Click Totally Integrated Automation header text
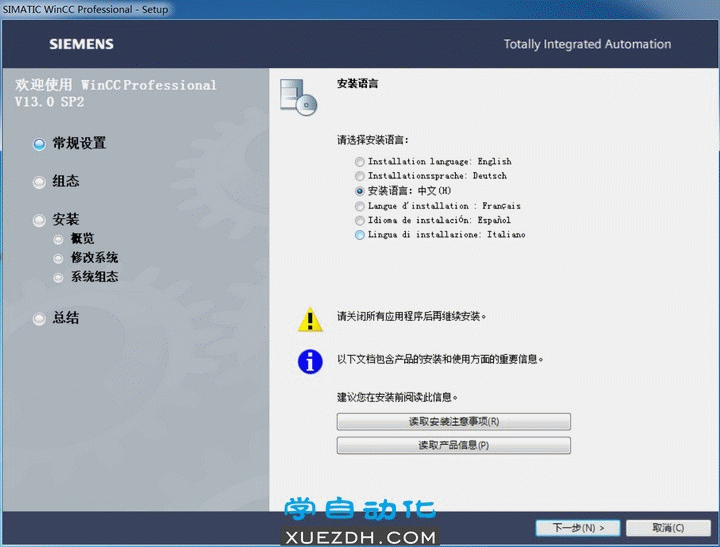 click(587, 44)
